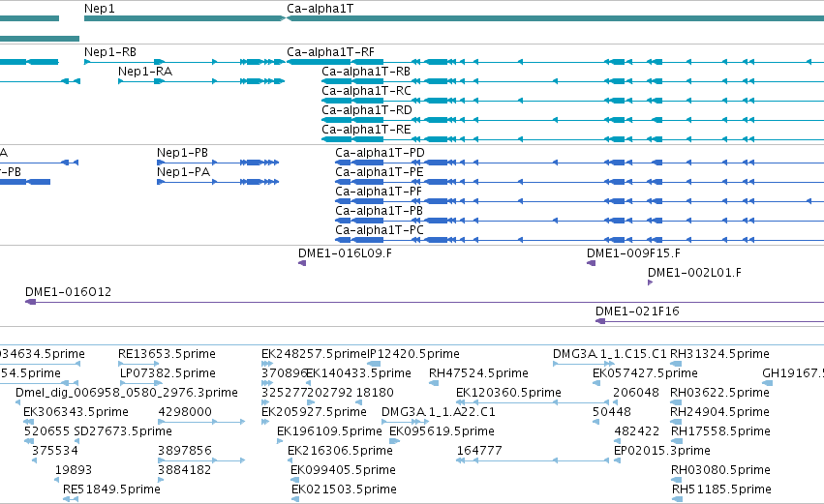Select the 375534 feature label

click(x=54, y=452)
